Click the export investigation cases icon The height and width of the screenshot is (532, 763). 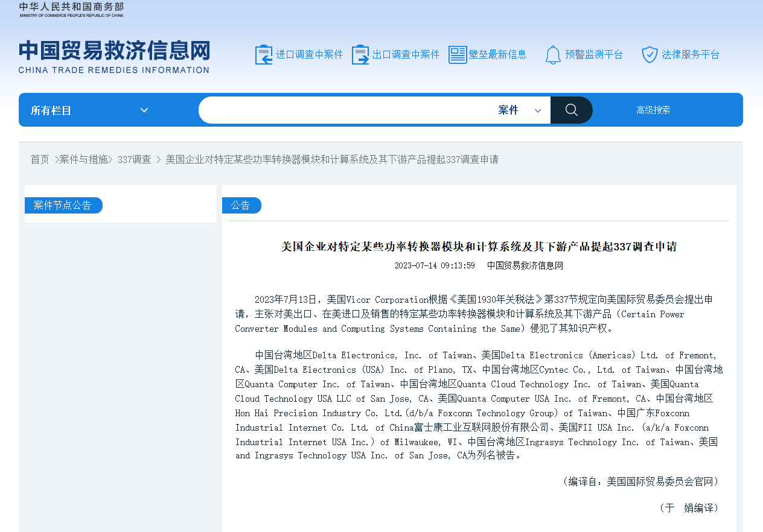tap(360, 55)
